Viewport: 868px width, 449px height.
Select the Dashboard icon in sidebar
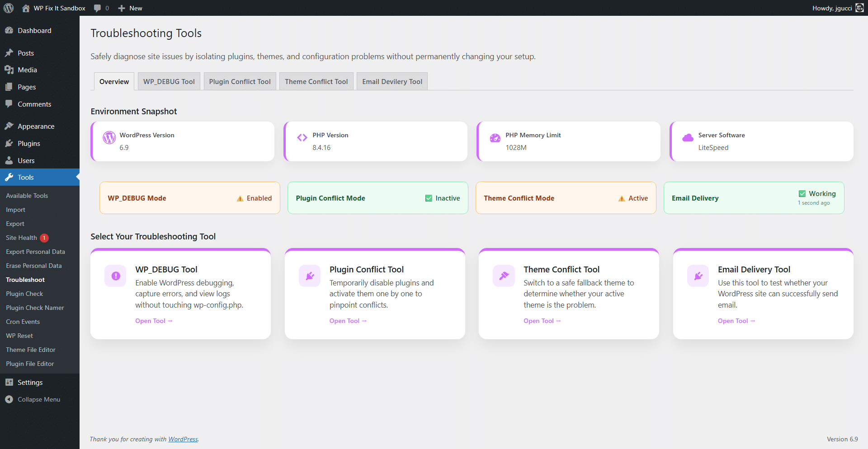(9, 30)
